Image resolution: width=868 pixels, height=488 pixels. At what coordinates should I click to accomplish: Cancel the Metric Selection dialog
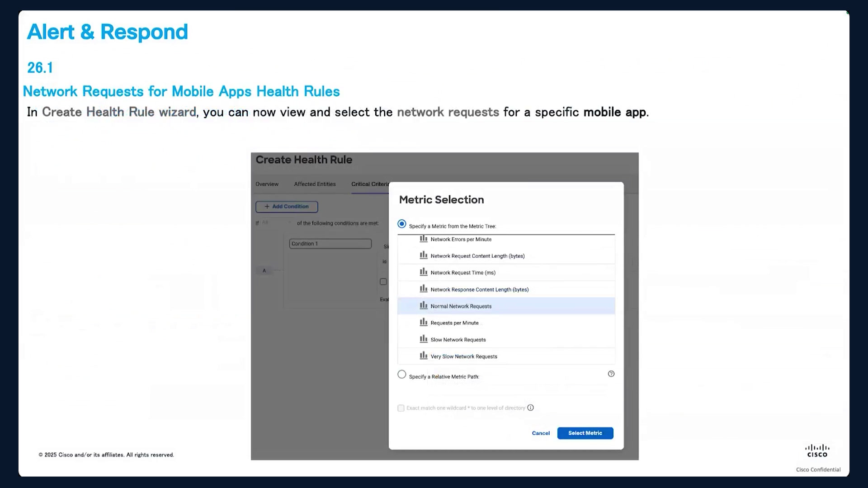[541, 433]
